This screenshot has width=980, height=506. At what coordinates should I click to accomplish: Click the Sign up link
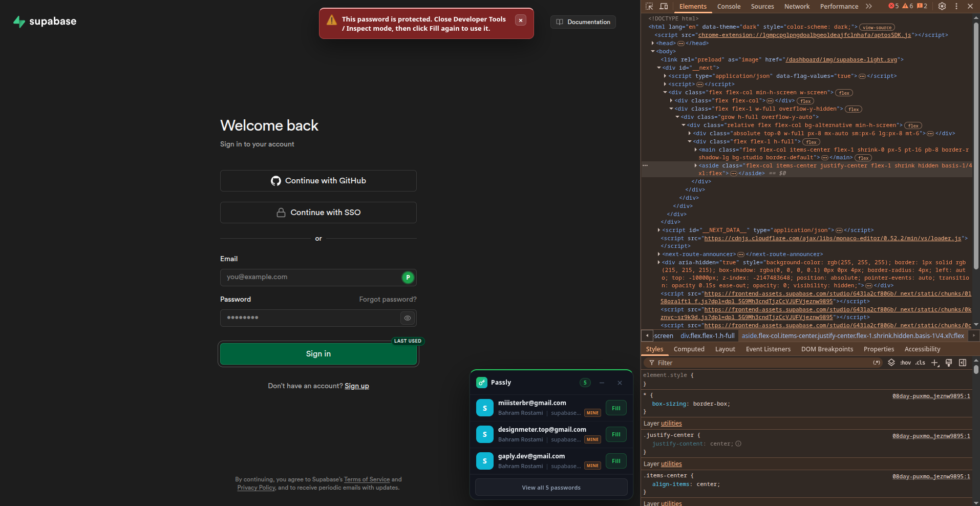[357, 386]
